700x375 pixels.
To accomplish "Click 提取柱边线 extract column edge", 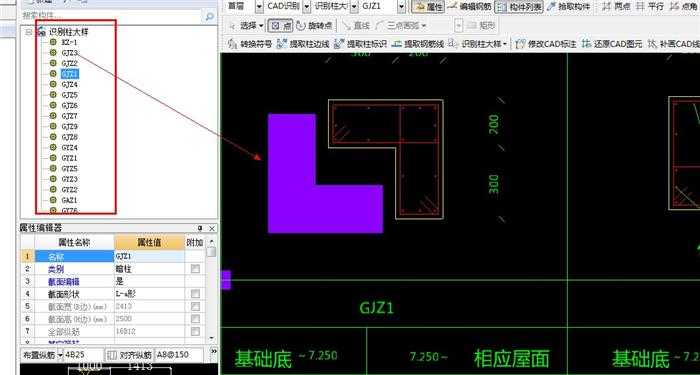I will 303,44.
